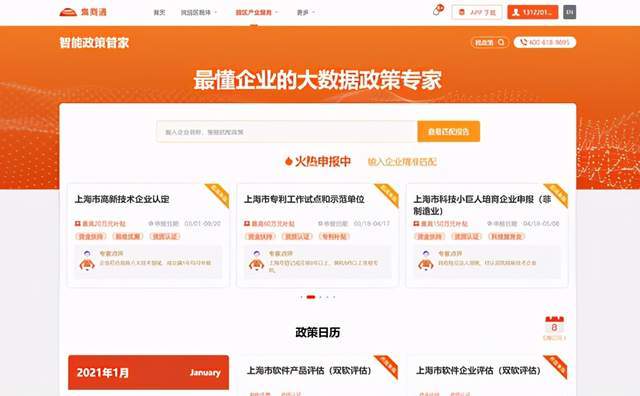Select the tab right of 火热申报中
Viewport: 640px width, 396px height.
pyautogui.click(x=402, y=162)
